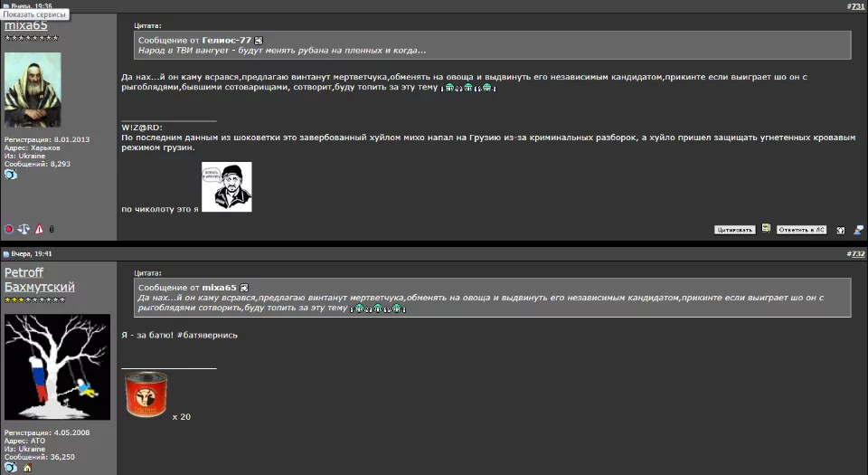The image size is (868, 475).
Task: Click Petroff's tree and swing avatar image
Action: [x=57, y=367]
